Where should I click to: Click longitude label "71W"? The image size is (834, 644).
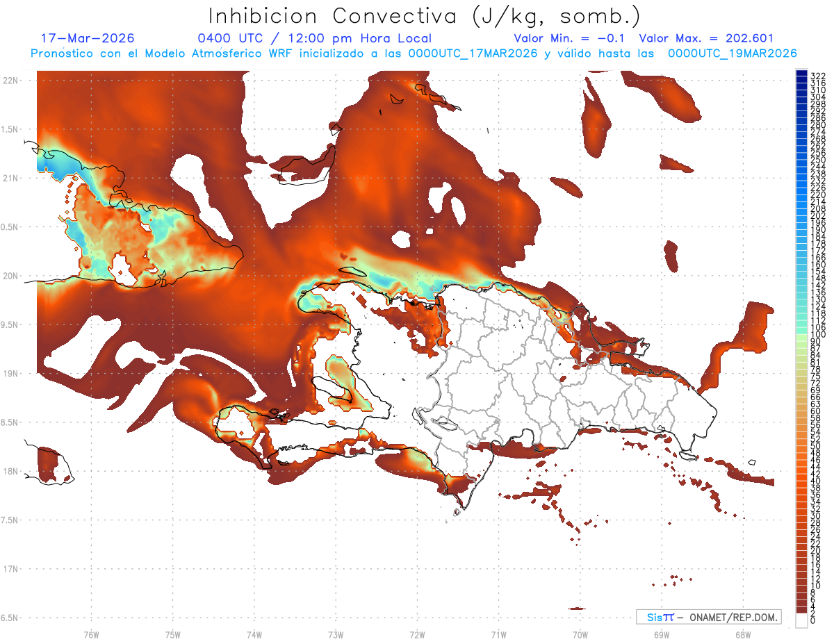click(x=498, y=634)
